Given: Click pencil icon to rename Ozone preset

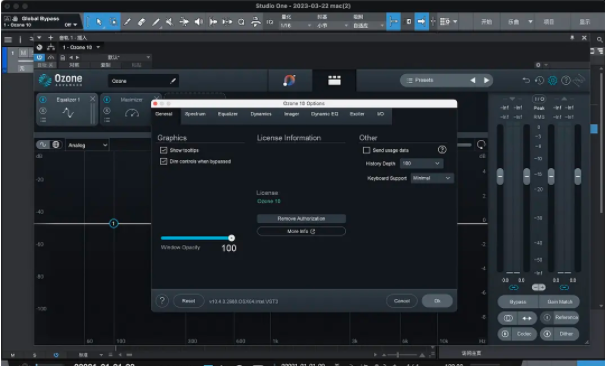Looking at the screenshot, I should tap(173, 81).
